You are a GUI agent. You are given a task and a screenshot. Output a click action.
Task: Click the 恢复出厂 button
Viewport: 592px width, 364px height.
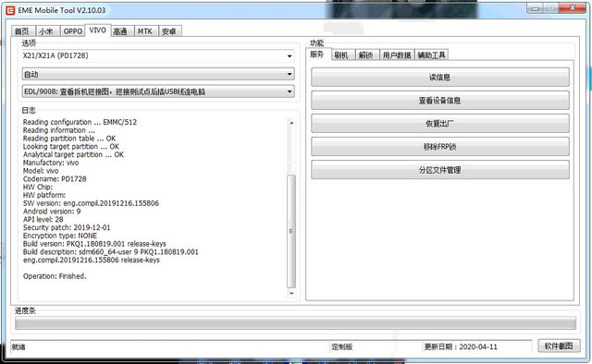coord(440,124)
